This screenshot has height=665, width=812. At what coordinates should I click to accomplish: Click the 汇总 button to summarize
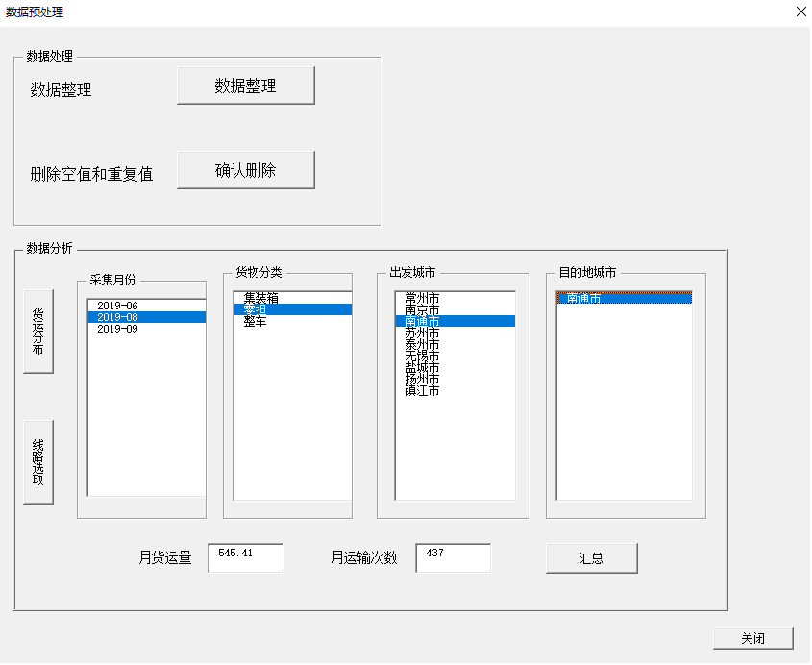pyautogui.click(x=592, y=557)
